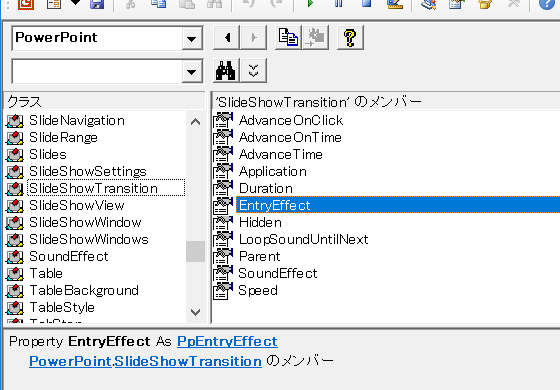Screen dimensions: 560x390
Task: Select the SlideShowWindows class
Action: pos(89,239)
